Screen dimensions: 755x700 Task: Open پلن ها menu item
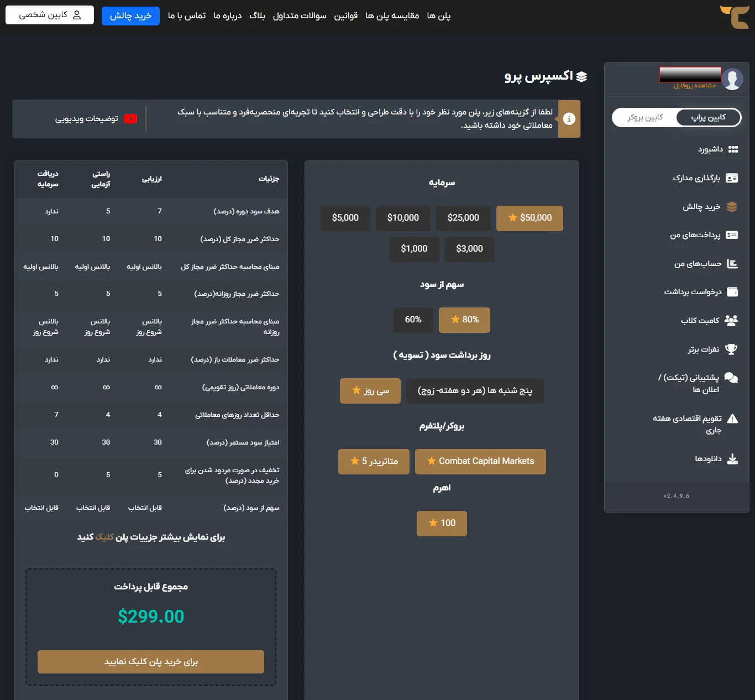click(x=439, y=15)
